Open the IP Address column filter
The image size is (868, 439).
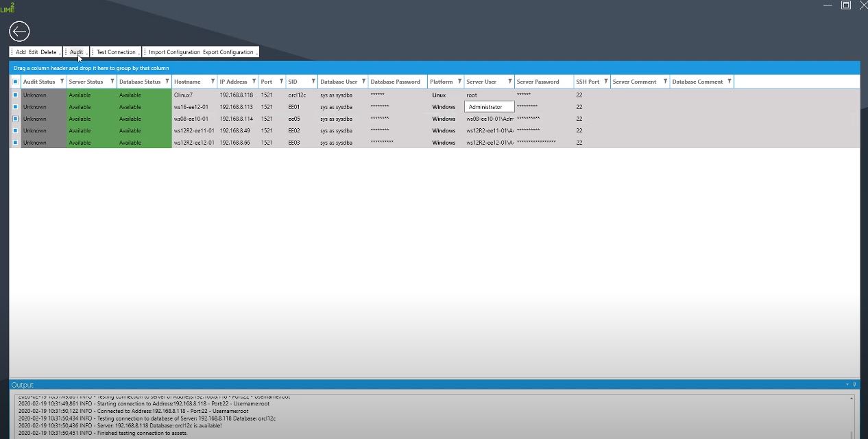(x=254, y=82)
